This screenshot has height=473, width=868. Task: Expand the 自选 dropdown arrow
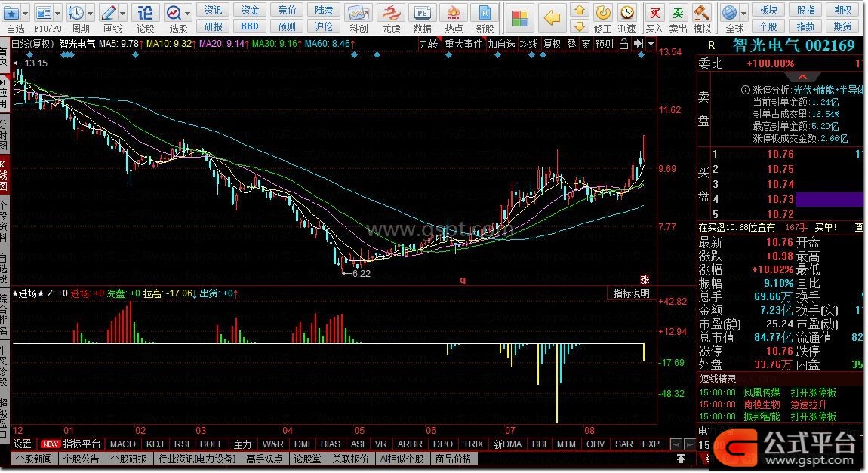tap(26, 13)
